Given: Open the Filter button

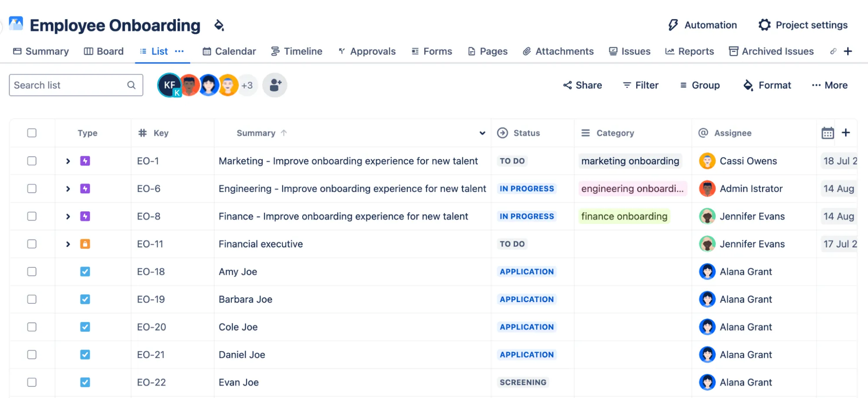Looking at the screenshot, I should pos(640,85).
